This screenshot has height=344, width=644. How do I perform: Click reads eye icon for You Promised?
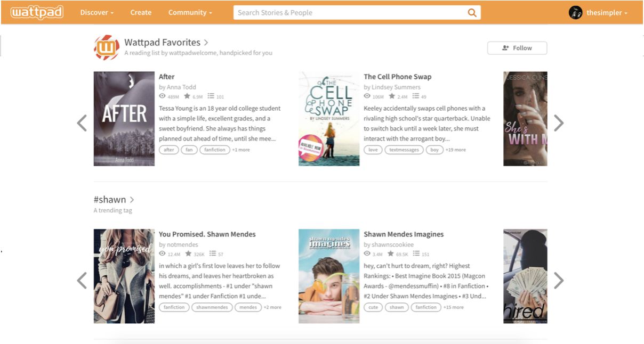point(163,254)
